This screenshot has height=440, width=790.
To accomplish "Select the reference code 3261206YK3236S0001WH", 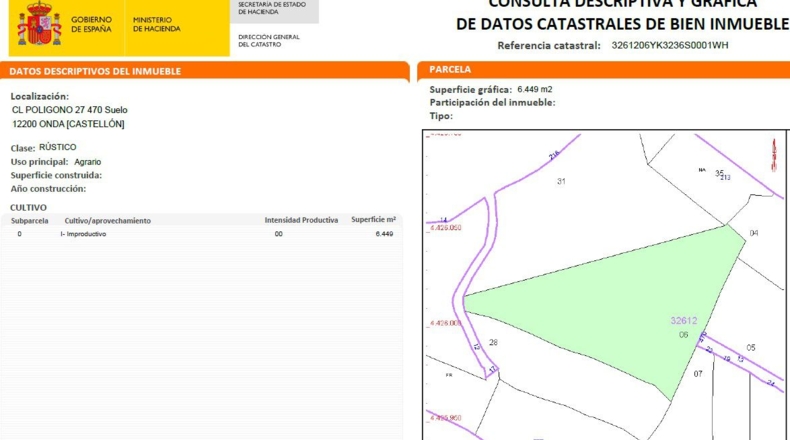I will coord(670,45).
